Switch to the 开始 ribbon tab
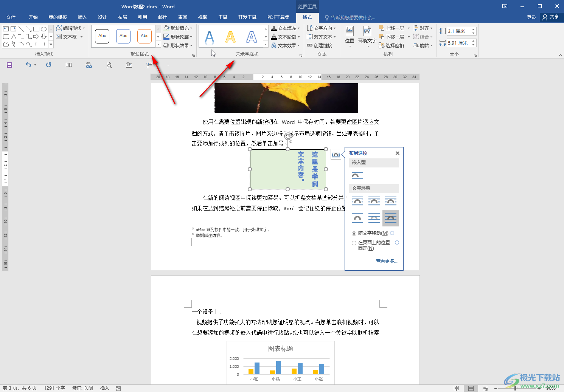The height and width of the screenshot is (392, 564). pyautogui.click(x=33, y=17)
